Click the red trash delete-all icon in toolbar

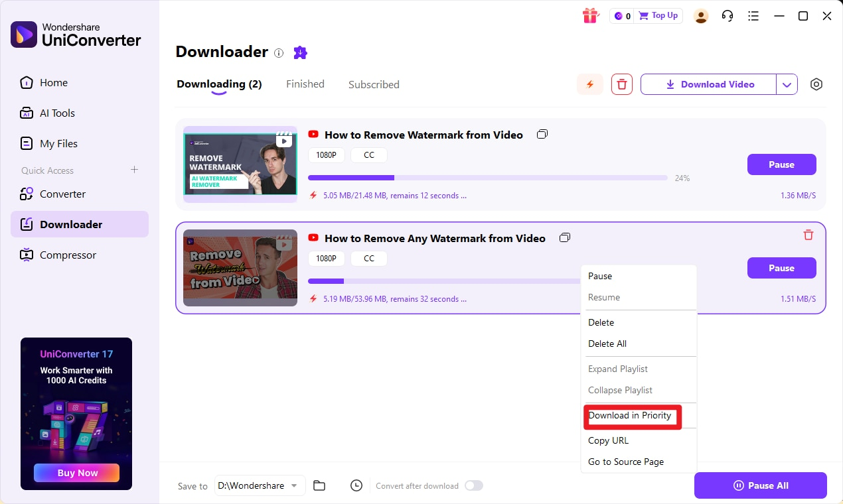(622, 84)
